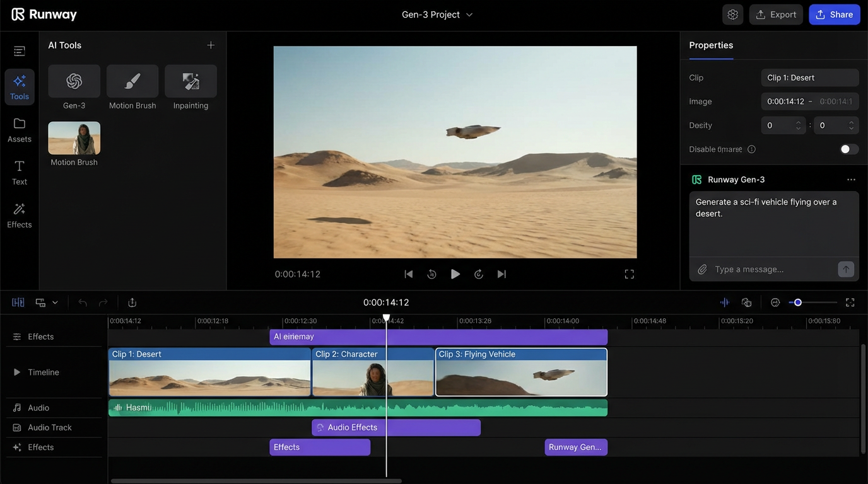This screenshot has height=484, width=868.
Task: Click the attachment paperclip icon
Action: pyautogui.click(x=702, y=269)
